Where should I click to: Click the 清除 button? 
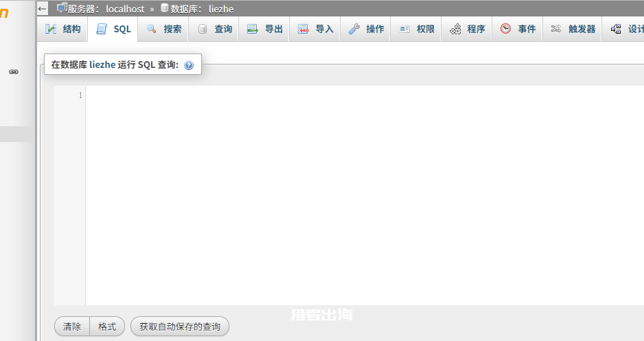(x=72, y=327)
